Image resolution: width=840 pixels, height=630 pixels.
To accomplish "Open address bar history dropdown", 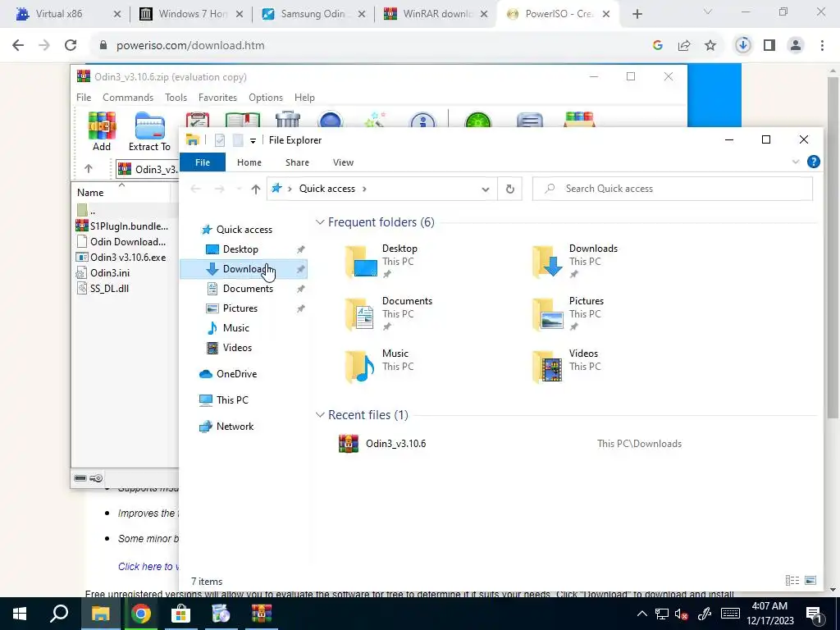I will pos(485,189).
